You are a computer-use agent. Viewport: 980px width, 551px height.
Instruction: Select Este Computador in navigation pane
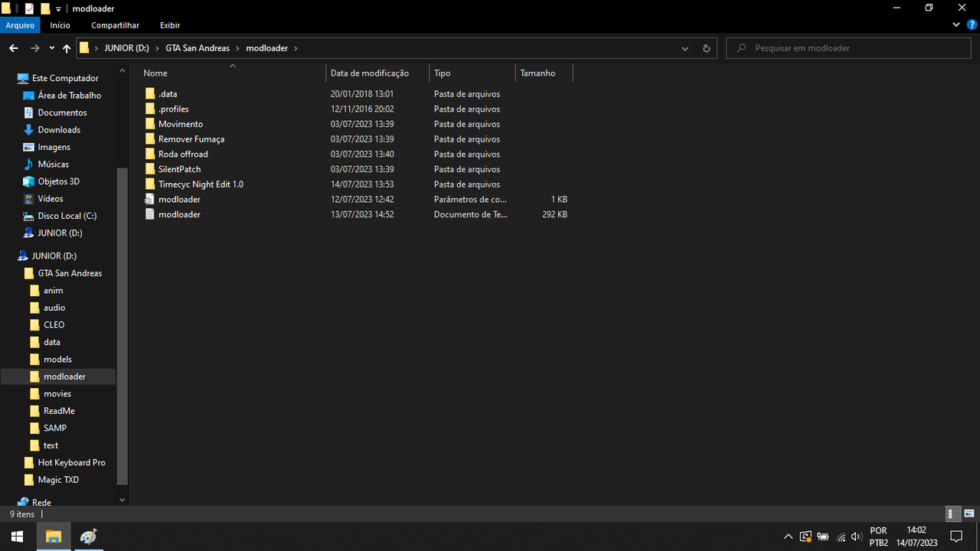pos(65,78)
